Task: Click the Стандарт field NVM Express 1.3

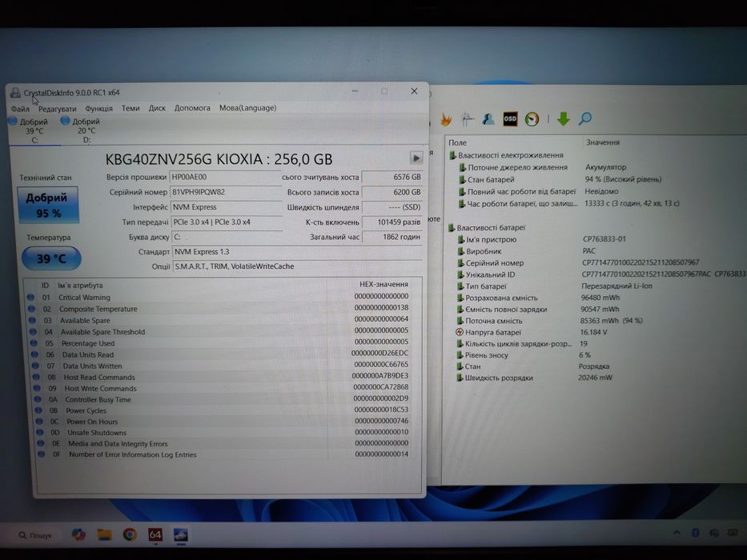Action: 297,252
